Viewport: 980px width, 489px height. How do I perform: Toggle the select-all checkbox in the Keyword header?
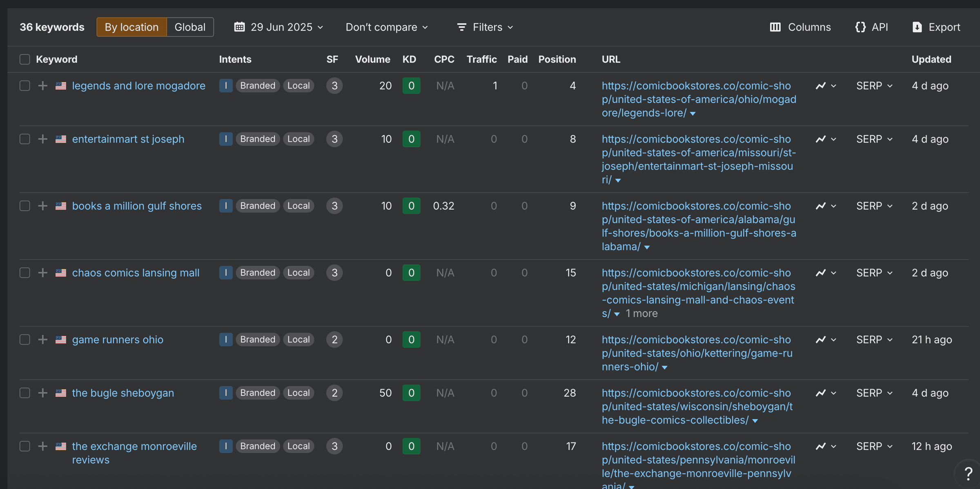[25, 59]
